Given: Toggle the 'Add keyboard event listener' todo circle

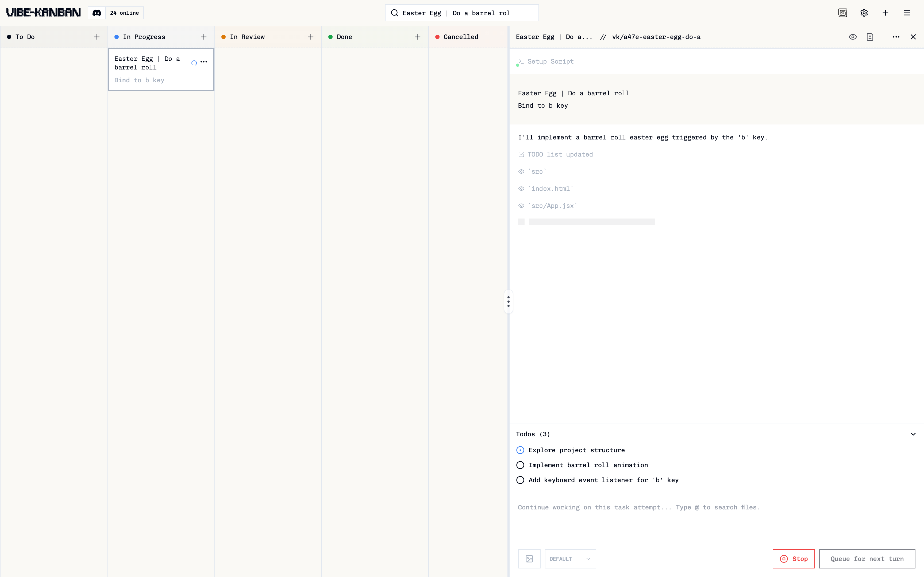Looking at the screenshot, I should (520, 480).
